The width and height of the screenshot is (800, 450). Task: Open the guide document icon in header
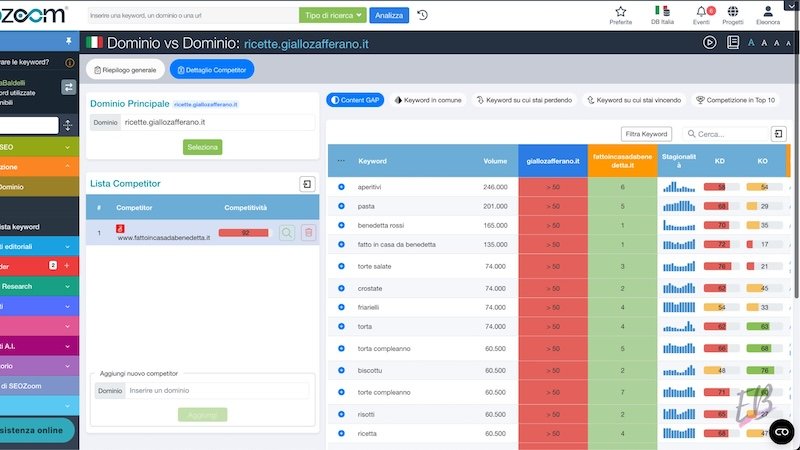click(x=733, y=42)
